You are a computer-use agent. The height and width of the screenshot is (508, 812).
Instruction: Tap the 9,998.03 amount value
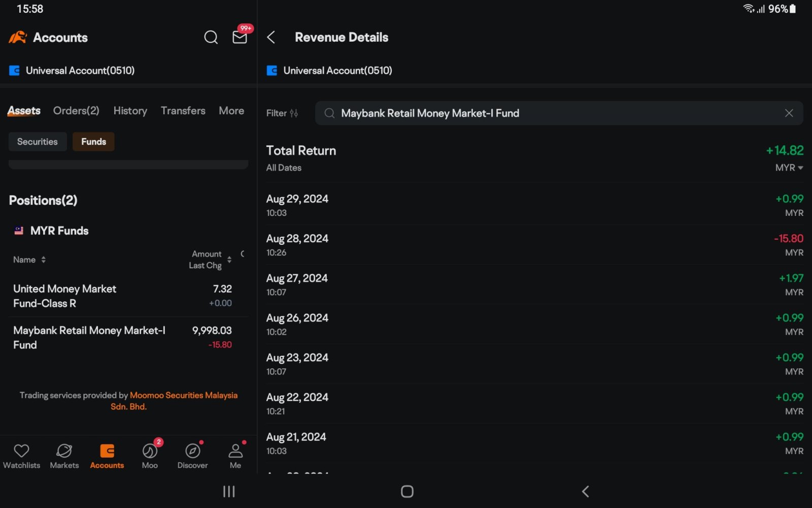point(212,331)
